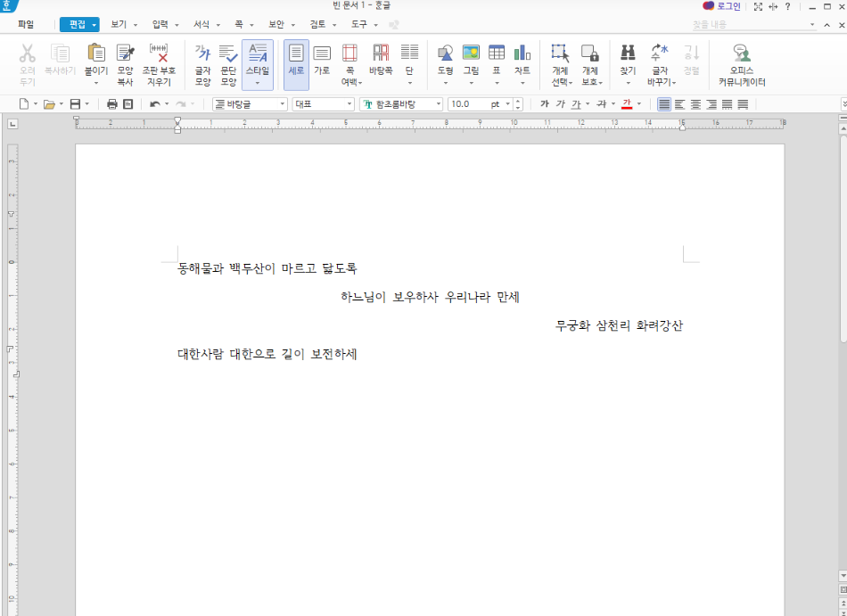Open 쪽 여백 page margins
847x616 pixels.
tap(350, 65)
